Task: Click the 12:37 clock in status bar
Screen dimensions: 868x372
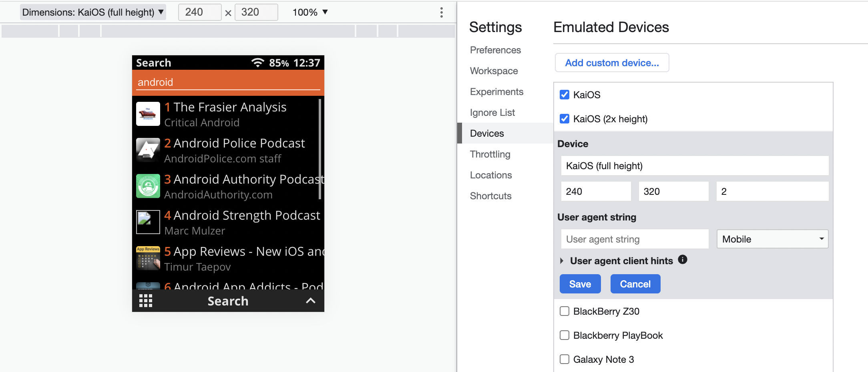Action: 307,63
